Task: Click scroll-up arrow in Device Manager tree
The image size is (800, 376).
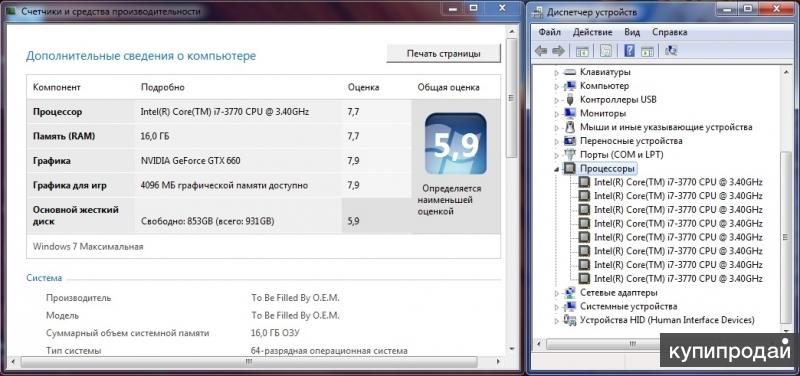Action: click(x=786, y=72)
